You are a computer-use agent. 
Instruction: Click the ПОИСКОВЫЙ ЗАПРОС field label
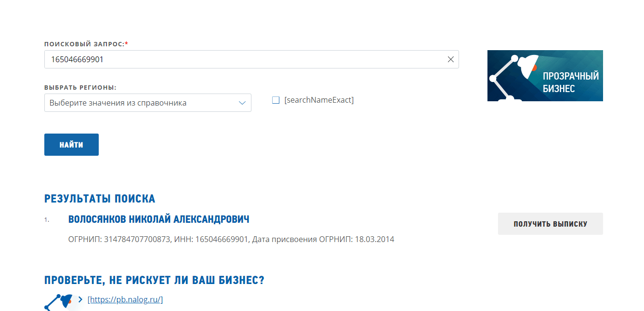85,44
